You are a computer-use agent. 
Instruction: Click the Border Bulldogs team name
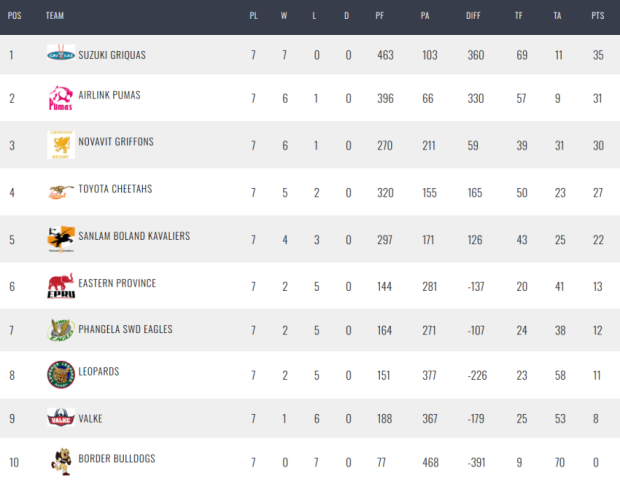[117, 458]
